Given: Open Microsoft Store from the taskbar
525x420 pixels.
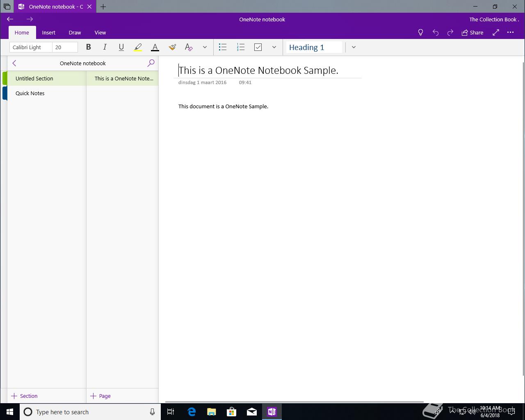Looking at the screenshot, I should click(232, 412).
